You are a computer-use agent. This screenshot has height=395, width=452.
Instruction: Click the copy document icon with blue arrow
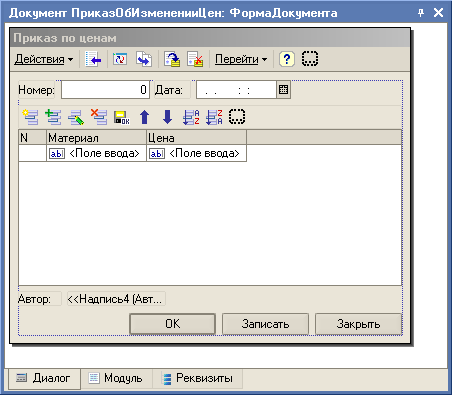click(144, 59)
